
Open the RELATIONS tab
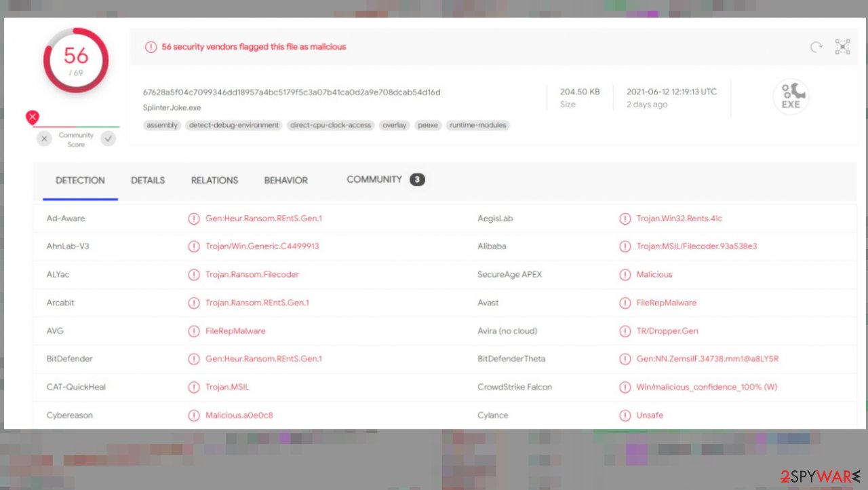click(214, 181)
